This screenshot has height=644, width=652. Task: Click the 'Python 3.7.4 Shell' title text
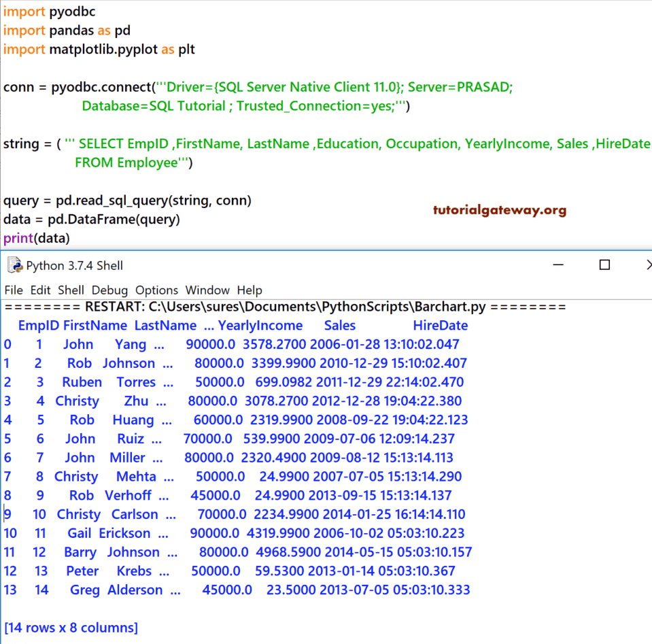(x=74, y=265)
